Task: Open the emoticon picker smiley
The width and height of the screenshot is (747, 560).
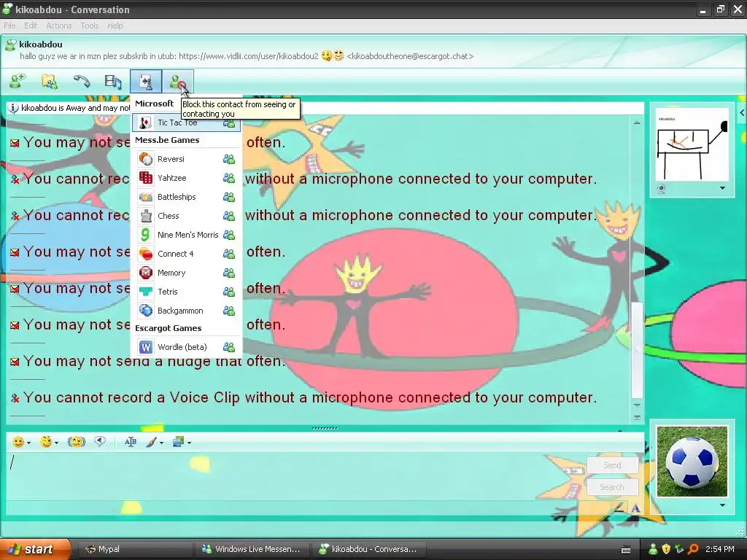Action: point(18,442)
